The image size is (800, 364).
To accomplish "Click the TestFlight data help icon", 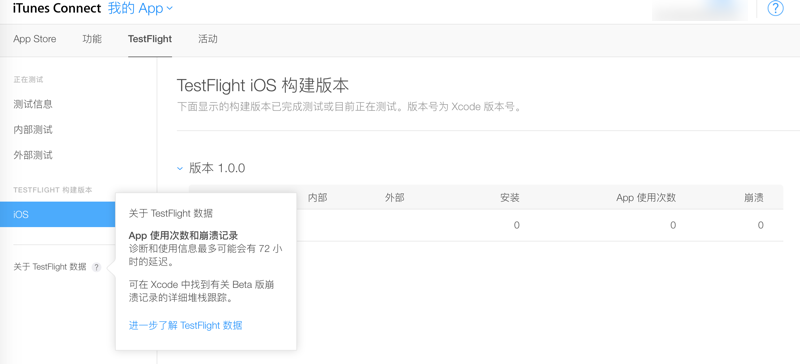I will [96, 267].
